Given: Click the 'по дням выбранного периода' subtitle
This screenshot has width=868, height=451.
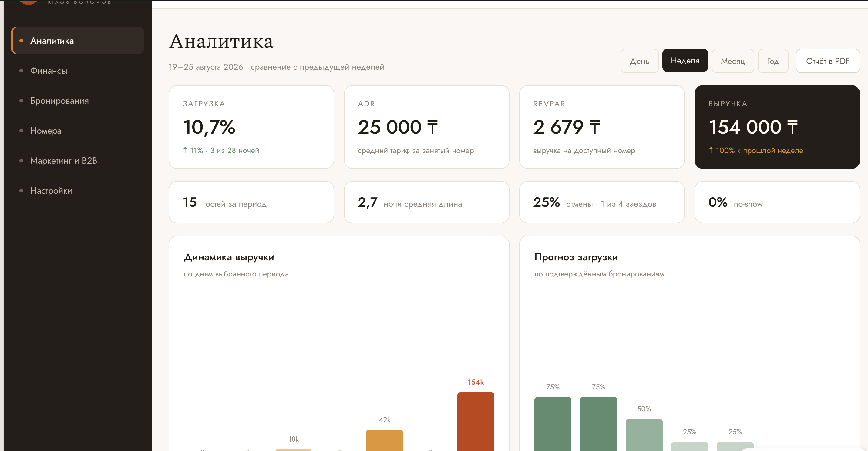Looking at the screenshot, I should pyautogui.click(x=236, y=274).
